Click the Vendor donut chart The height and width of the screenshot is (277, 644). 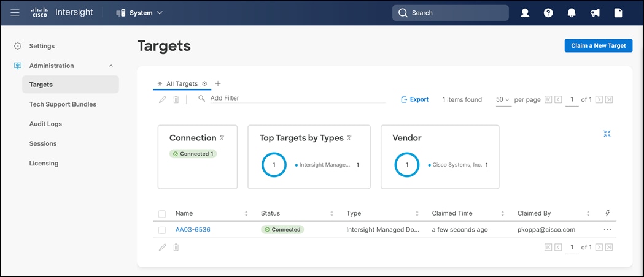coord(407,165)
